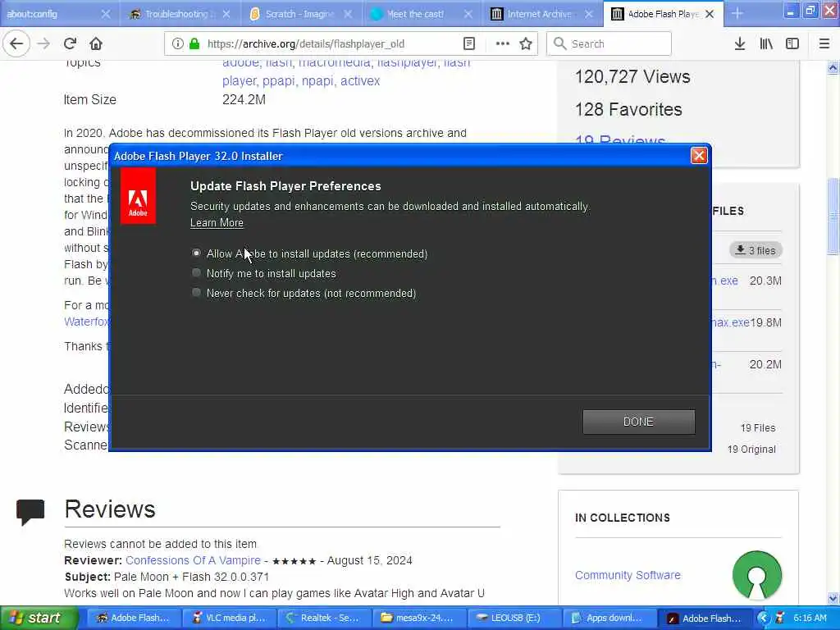
Task: Open the ppapi topic link
Action: tap(279, 81)
